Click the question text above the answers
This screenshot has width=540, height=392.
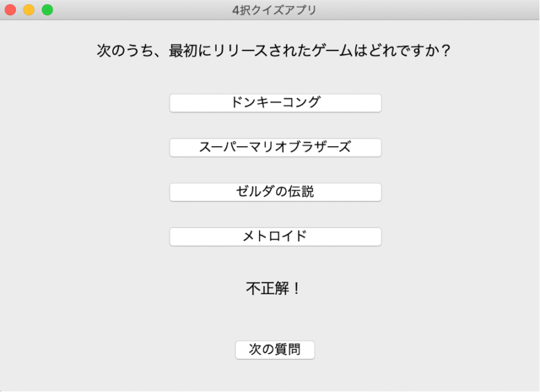(x=274, y=51)
